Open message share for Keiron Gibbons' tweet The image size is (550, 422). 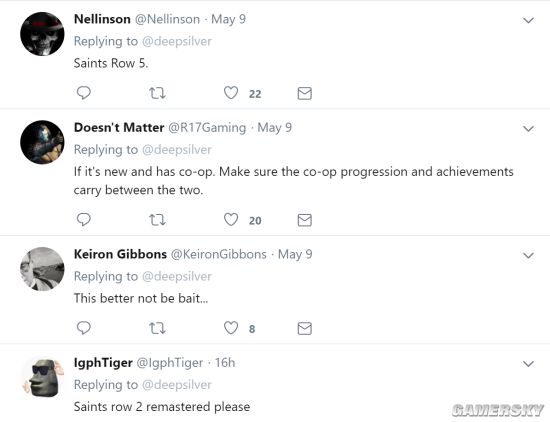(x=304, y=328)
